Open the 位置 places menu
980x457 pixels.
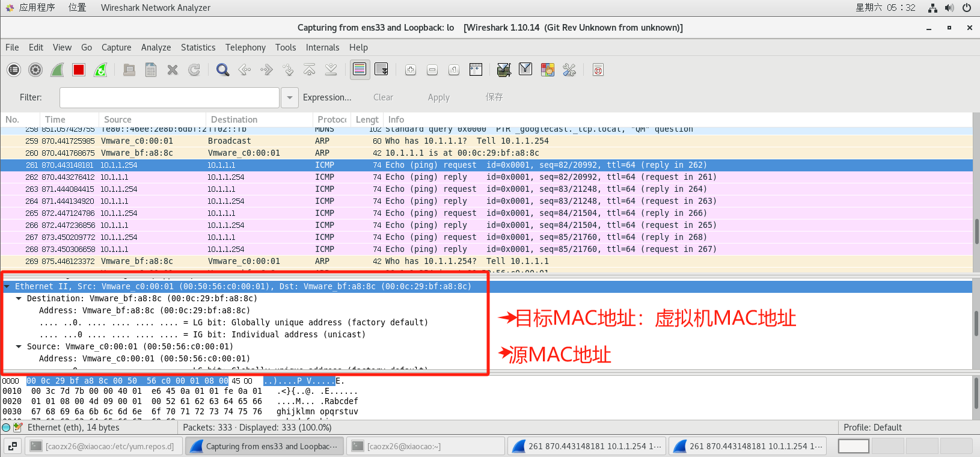point(77,8)
